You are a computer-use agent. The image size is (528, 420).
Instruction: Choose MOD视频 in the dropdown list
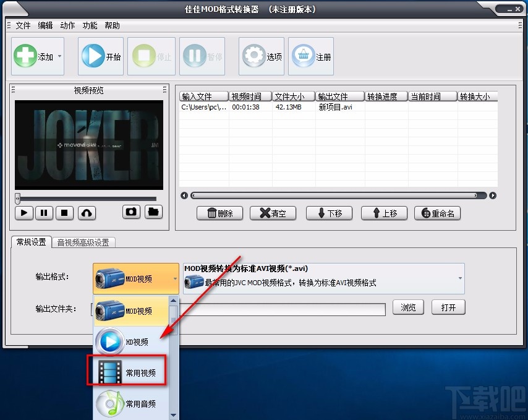pyautogui.click(x=131, y=311)
